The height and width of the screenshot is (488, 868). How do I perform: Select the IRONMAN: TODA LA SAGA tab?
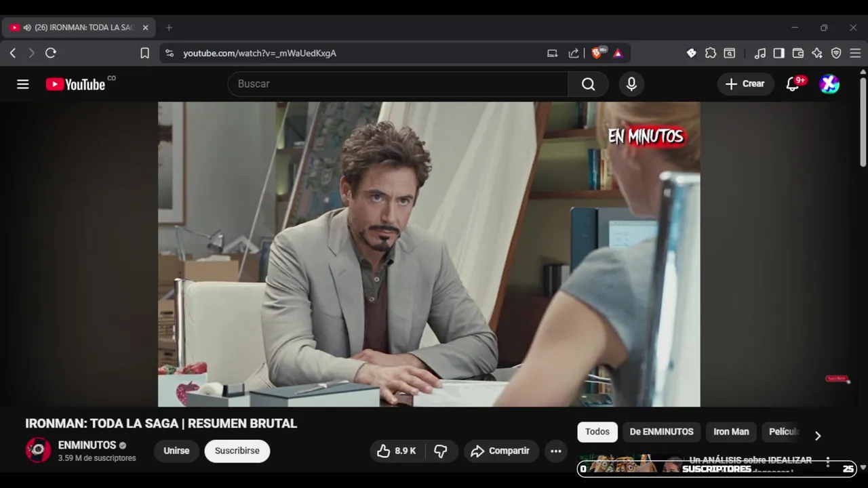[x=79, y=28]
